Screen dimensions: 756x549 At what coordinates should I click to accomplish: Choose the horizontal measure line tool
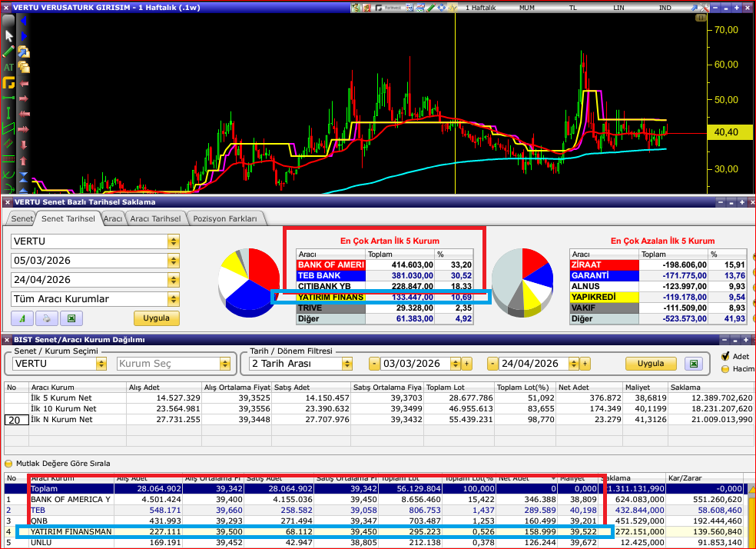8,98
